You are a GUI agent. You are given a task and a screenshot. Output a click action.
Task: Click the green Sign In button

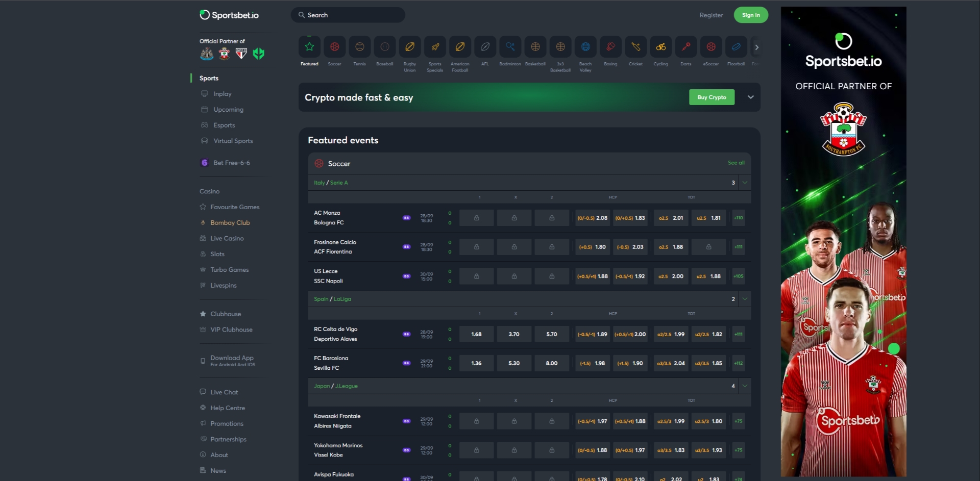[751, 15]
